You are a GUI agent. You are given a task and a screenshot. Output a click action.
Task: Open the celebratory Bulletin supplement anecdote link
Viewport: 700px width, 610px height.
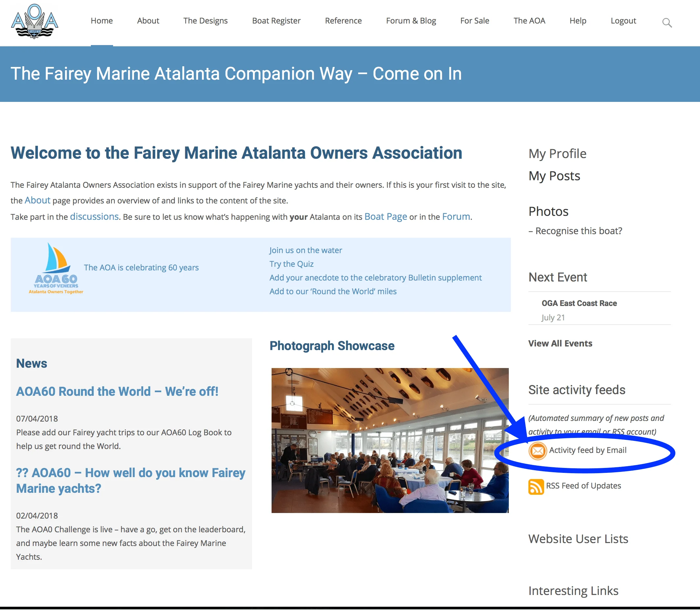(x=375, y=278)
